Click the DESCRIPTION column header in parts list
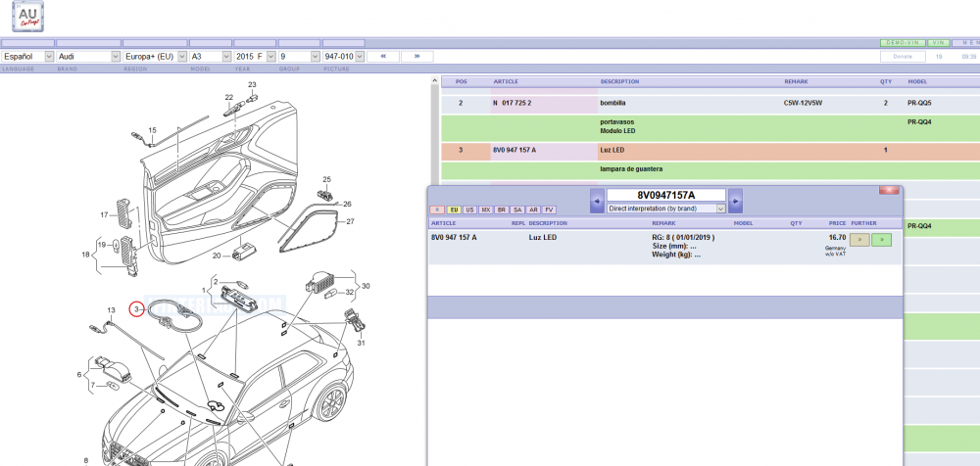Screen dimensions: 980x466 619,82
